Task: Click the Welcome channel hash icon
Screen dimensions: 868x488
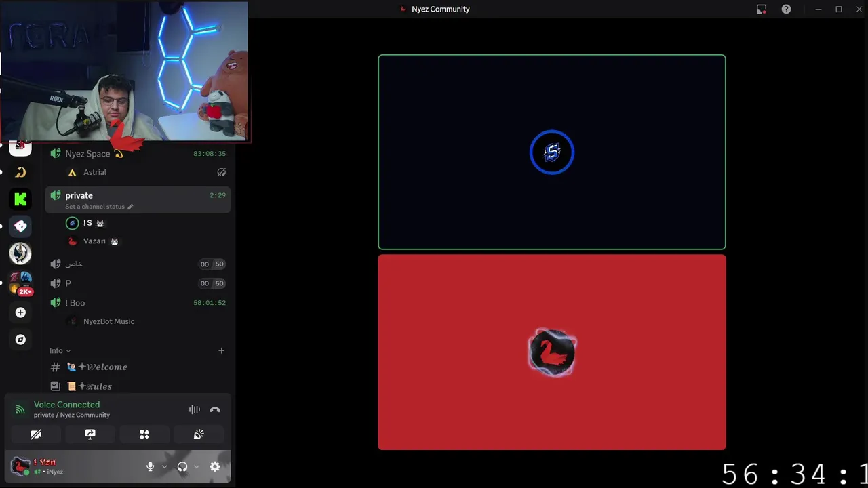Action: pyautogui.click(x=56, y=367)
